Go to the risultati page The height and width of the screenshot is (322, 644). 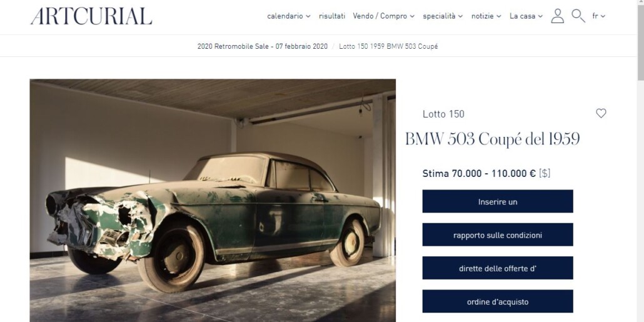click(332, 16)
